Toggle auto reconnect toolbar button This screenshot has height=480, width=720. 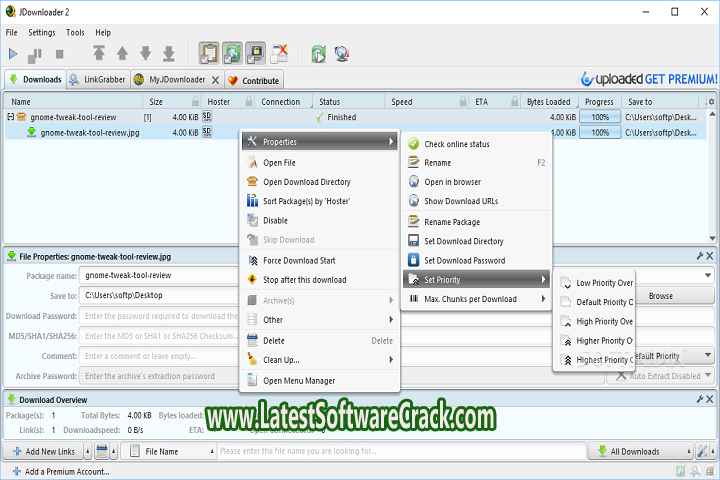[x=232, y=53]
